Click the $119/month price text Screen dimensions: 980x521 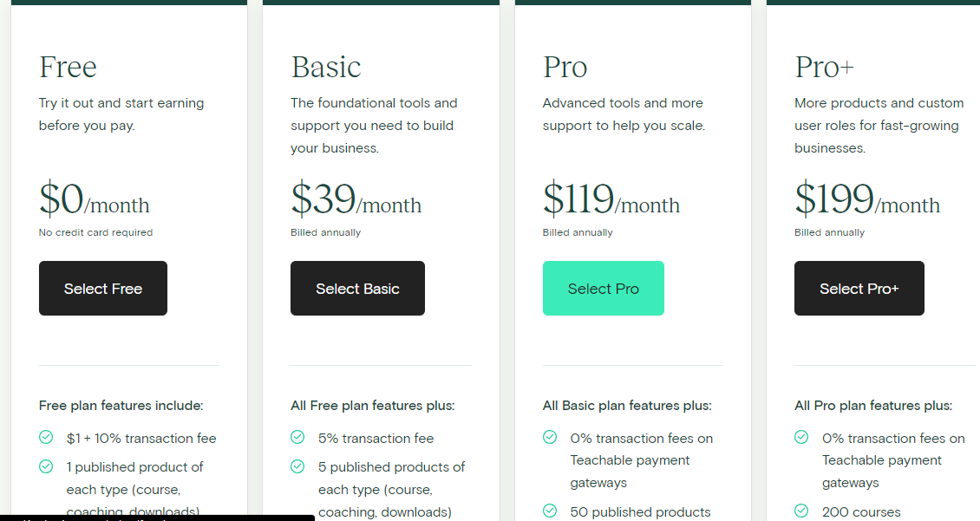point(611,200)
